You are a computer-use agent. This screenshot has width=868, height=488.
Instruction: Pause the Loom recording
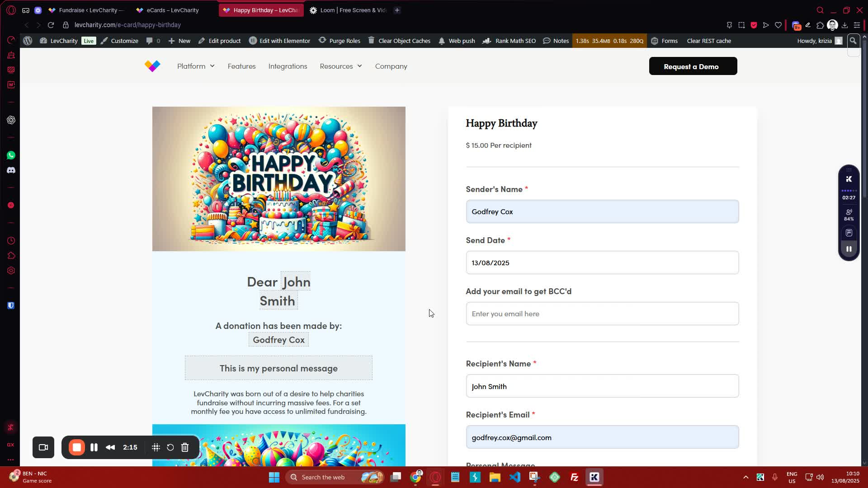tap(94, 447)
